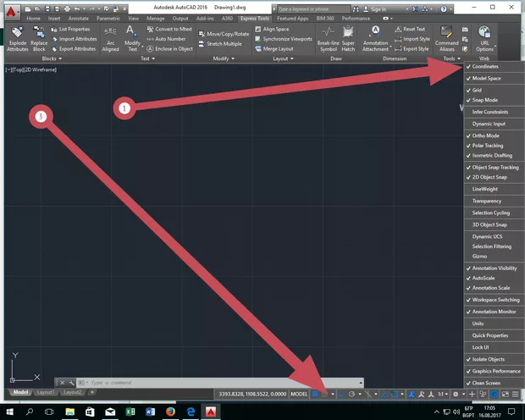
Task: Select the Arc Aligned text tool
Action: (x=110, y=40)
